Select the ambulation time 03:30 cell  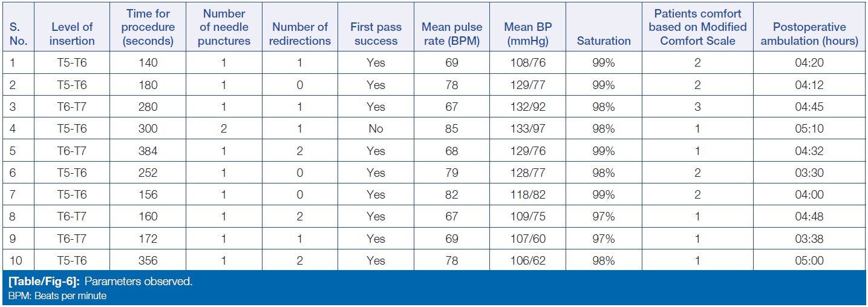[x=809, y=173]
